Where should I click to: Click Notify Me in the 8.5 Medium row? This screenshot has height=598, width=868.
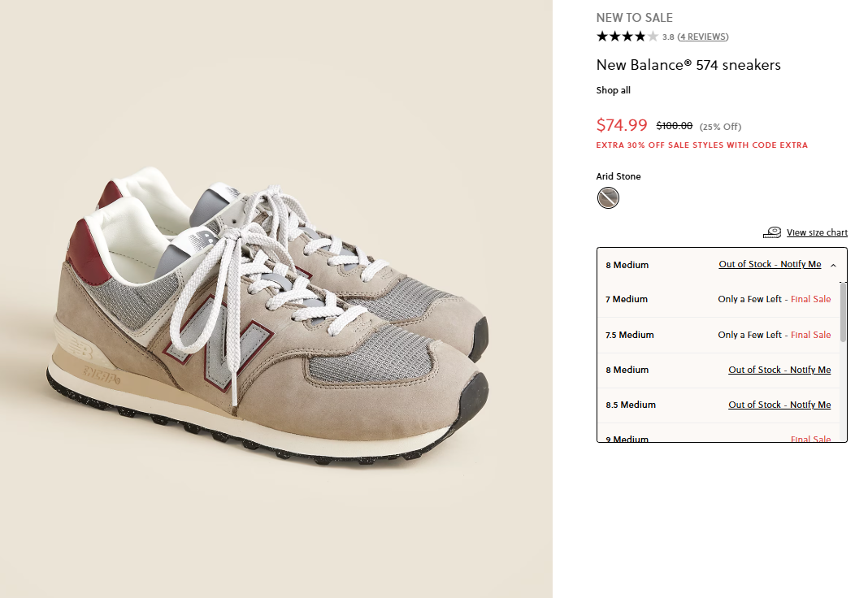(810, 405)
